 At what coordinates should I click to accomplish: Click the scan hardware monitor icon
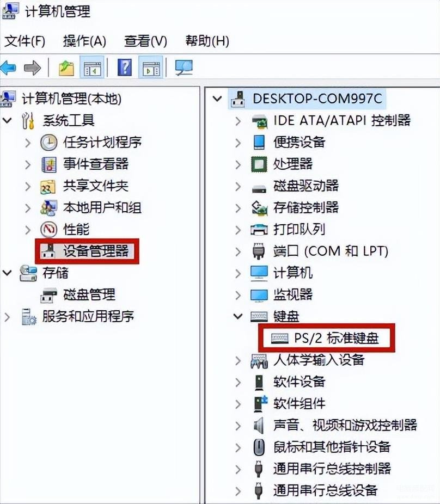tap(184, 67)
